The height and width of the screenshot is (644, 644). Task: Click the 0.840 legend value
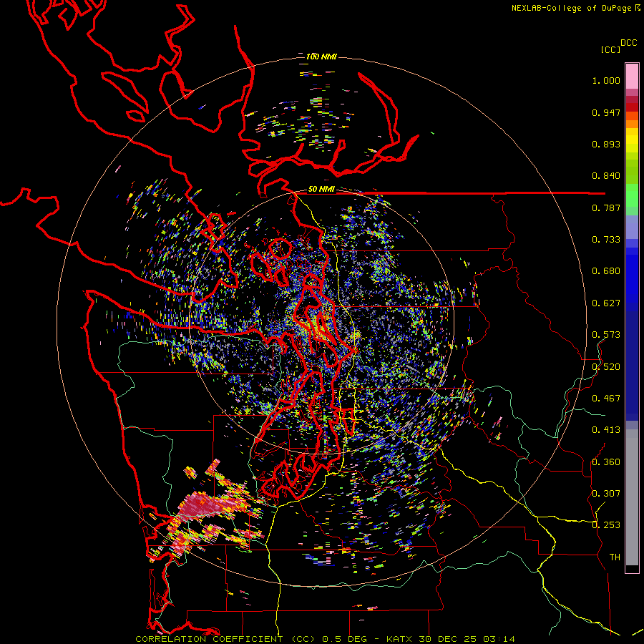[606, 176]
